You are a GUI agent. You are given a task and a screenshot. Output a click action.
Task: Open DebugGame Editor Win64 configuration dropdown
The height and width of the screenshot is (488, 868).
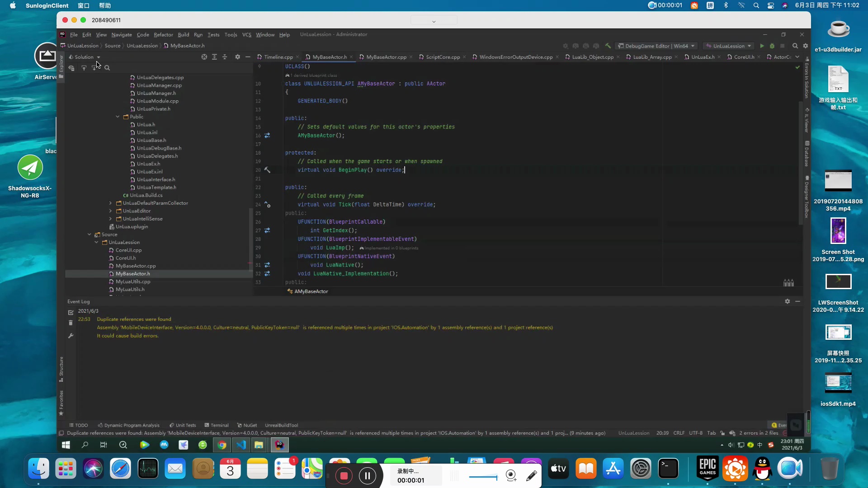[657, 46]
